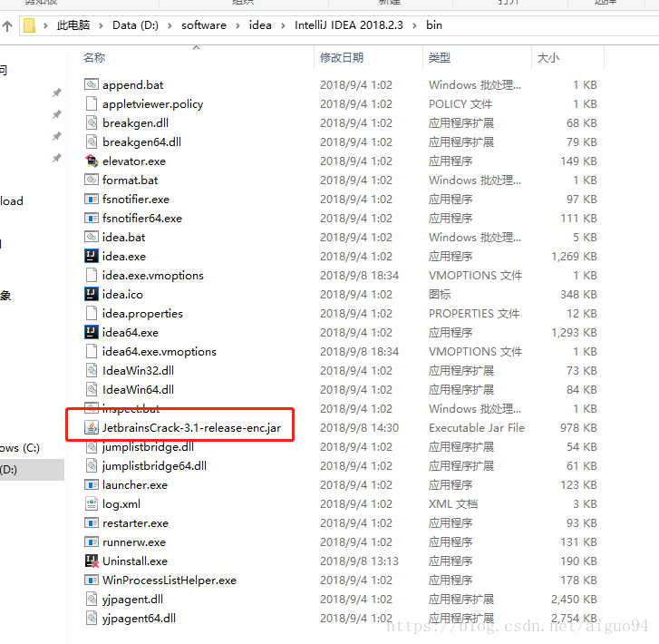
Task: Select the file name yjpagent64.dll
Action: click(139, 619)
